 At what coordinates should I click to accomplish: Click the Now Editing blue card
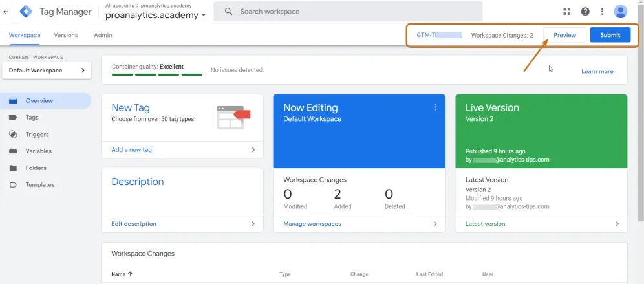(360, 131)
